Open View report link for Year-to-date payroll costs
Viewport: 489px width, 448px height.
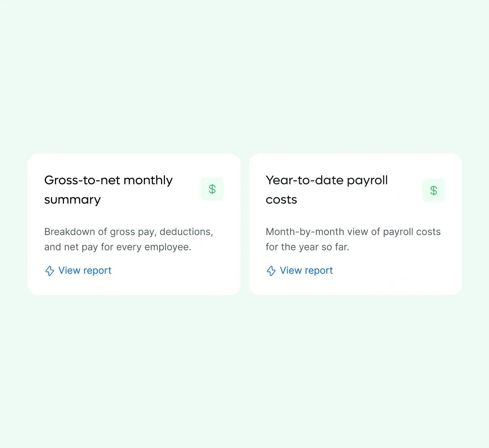point(306,270)
